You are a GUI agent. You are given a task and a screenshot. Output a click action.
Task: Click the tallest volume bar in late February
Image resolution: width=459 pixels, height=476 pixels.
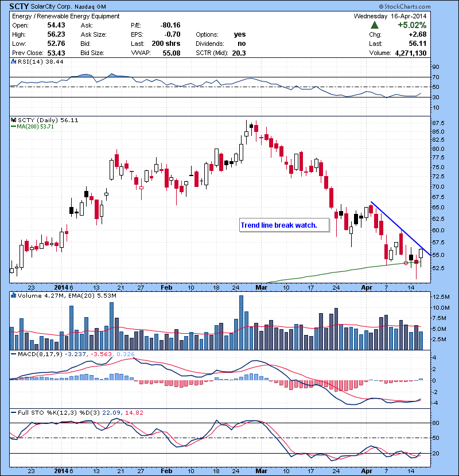point(241,323)
